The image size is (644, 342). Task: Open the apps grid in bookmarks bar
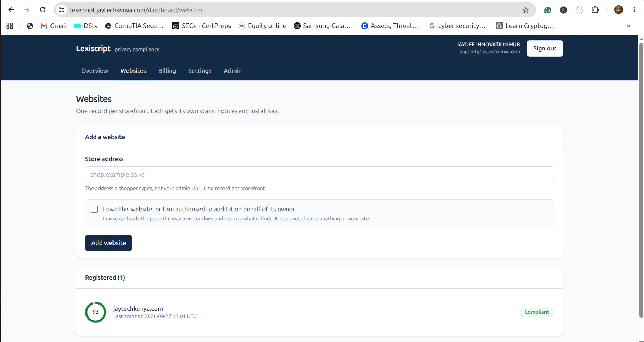point(10,26)
